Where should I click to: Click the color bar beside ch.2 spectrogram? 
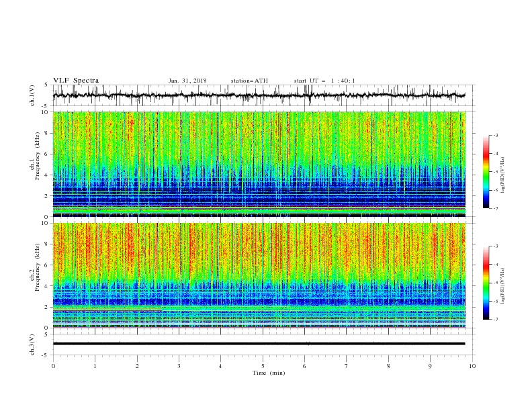pos(486,283)
